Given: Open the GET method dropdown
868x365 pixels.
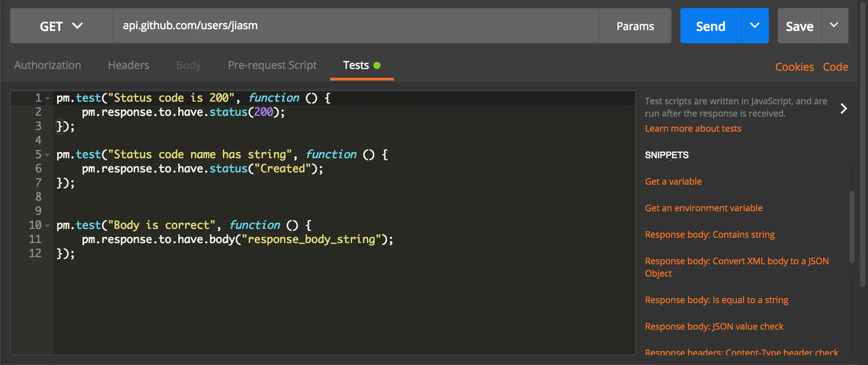Looking at the screenshot, I should 61,26.
